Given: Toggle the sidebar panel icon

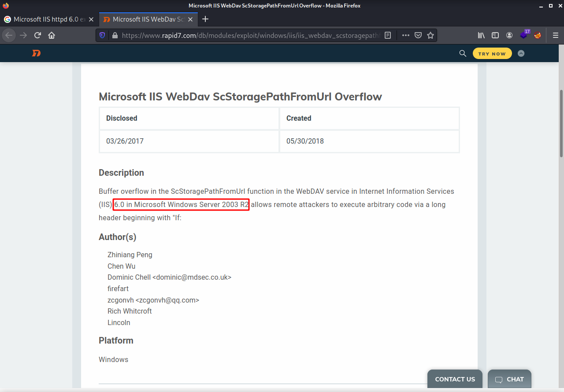Looking at the screenshot, I should [x=495, y=35].
